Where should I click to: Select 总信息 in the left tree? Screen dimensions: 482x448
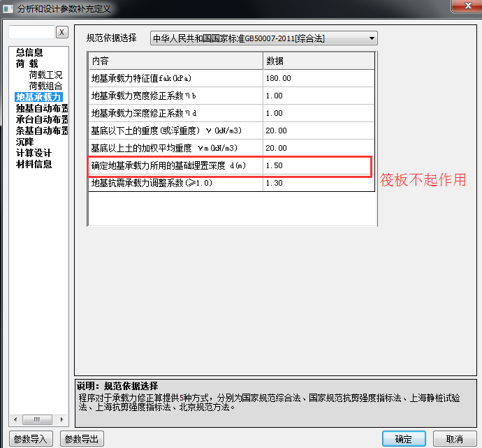29,52
